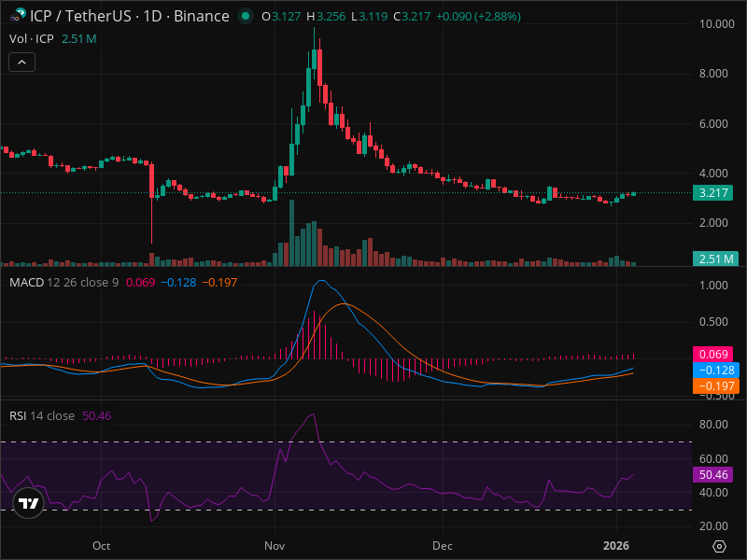Click the volume label 2.51 M on axis
The image size is (747, 560).
(x=715, y=259)
